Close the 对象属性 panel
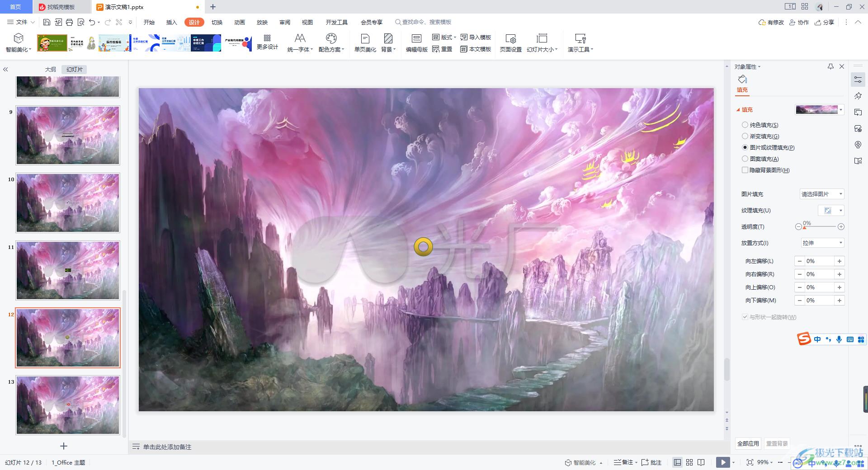The image size is (868, 470). tap(842, 66)
